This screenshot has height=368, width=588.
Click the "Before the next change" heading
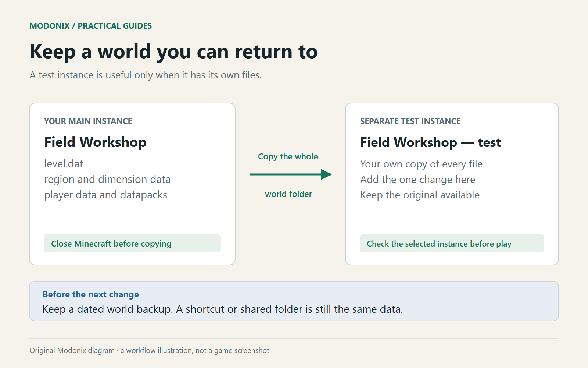coord(91,294)
